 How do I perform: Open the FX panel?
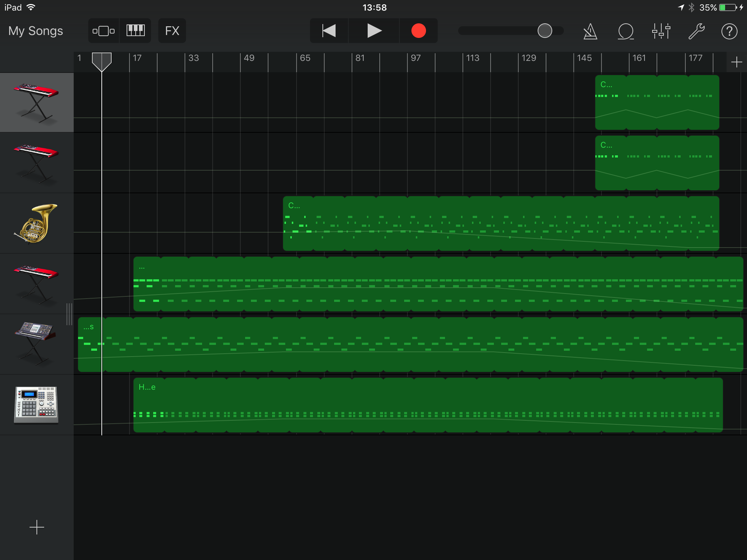[x=172, y=31]
